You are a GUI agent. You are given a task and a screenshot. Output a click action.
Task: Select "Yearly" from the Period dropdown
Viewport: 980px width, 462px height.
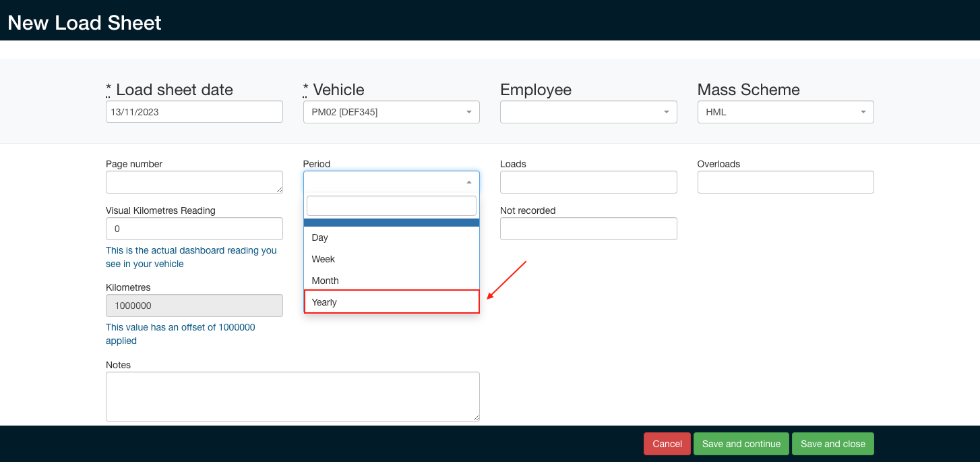(x=324, y=301)
